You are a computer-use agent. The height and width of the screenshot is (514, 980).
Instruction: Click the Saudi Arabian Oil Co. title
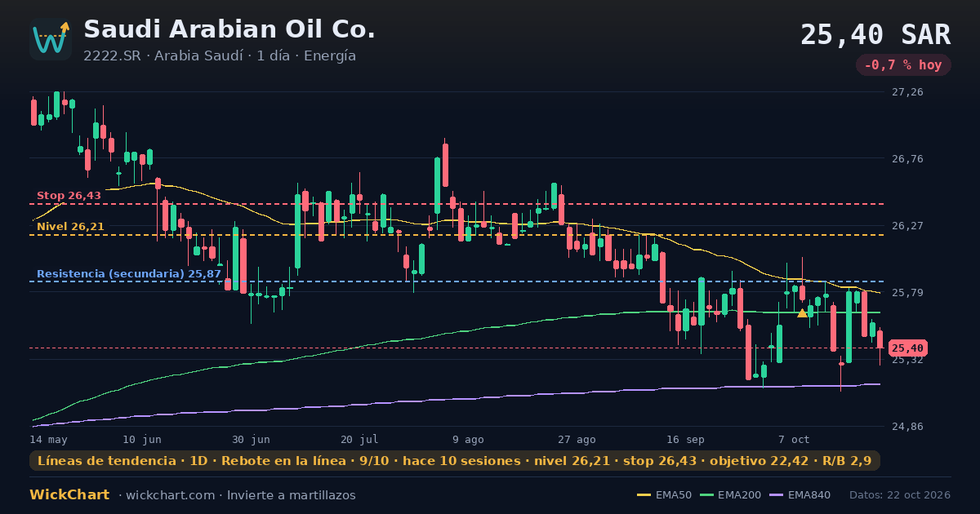tap(229, 29)
